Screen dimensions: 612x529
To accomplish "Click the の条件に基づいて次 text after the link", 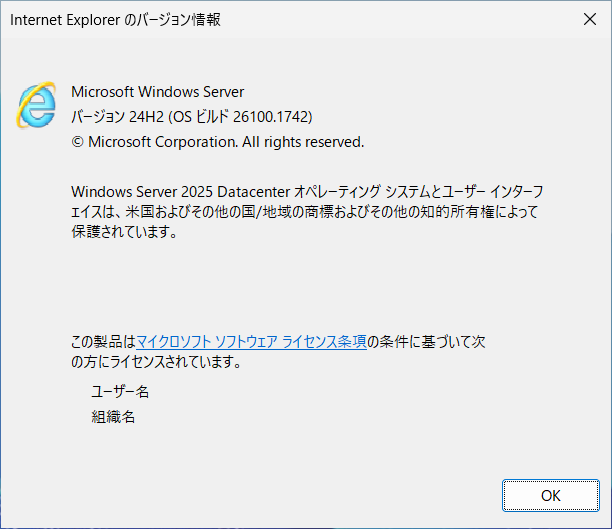I will click(x=426, y=342).
